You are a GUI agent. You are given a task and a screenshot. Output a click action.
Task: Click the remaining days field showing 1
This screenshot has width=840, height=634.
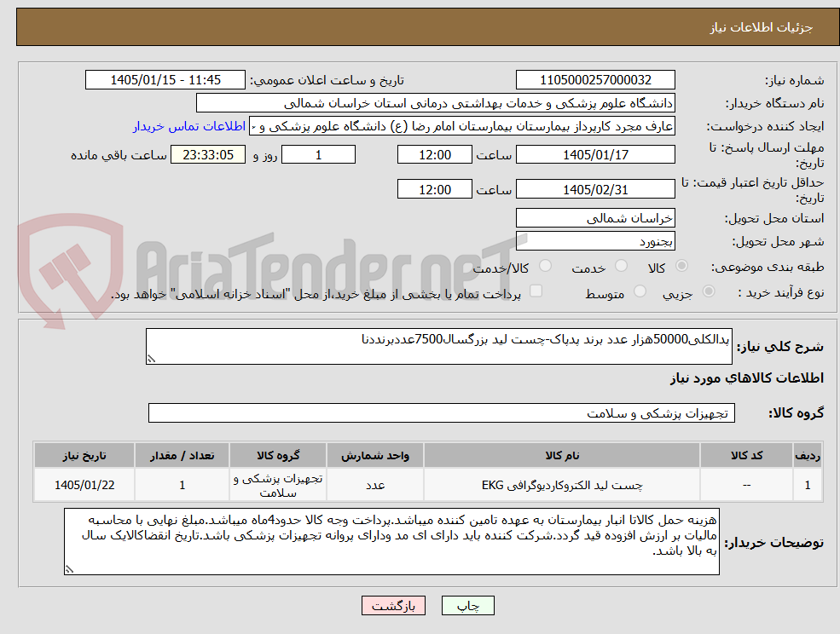click(318, 155)
